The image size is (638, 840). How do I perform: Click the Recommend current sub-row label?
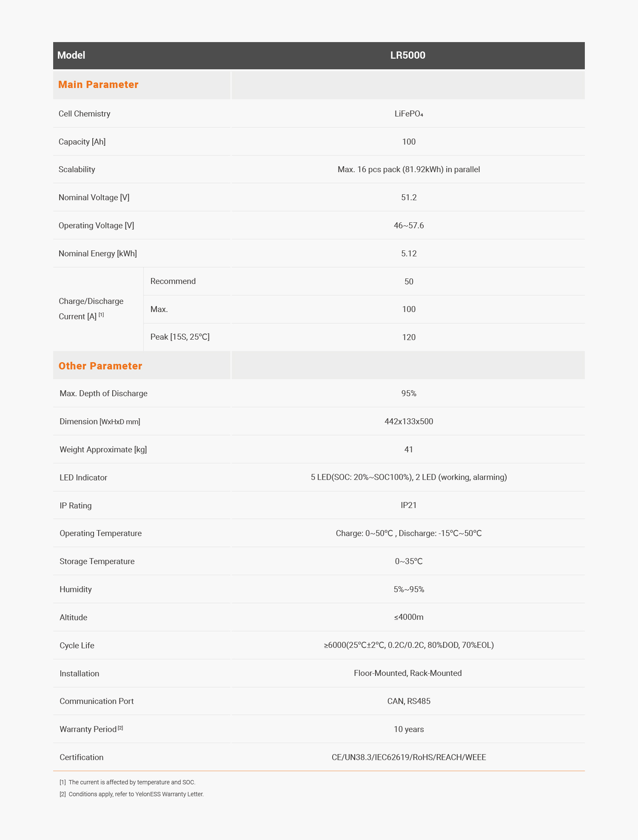173,281
